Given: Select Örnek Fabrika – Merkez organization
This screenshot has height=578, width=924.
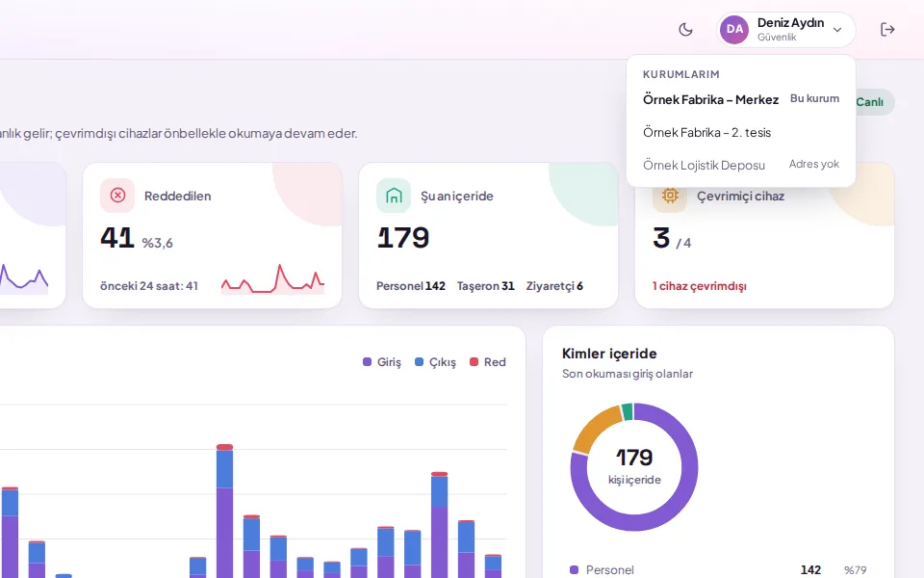Looking at the screenshot, I should (x=741, y=99).
